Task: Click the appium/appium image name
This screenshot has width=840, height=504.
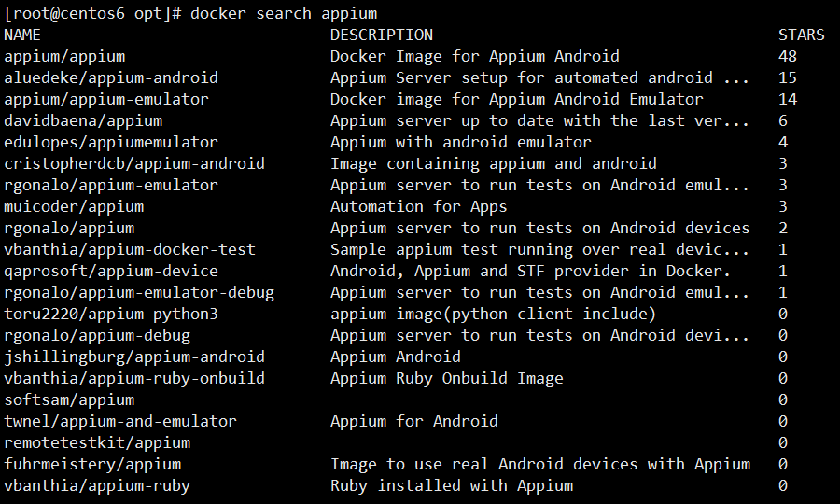Action: point(64,56)
